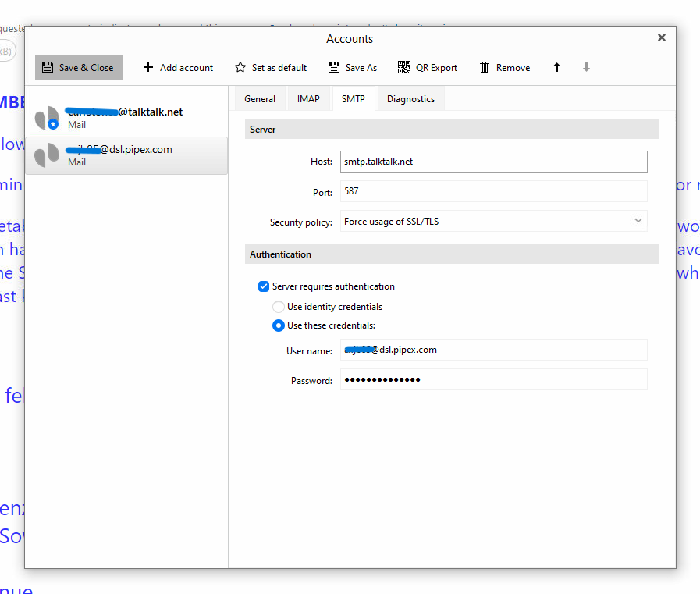
Task: Close the Accounts dialog window
Action: (662, 37)
